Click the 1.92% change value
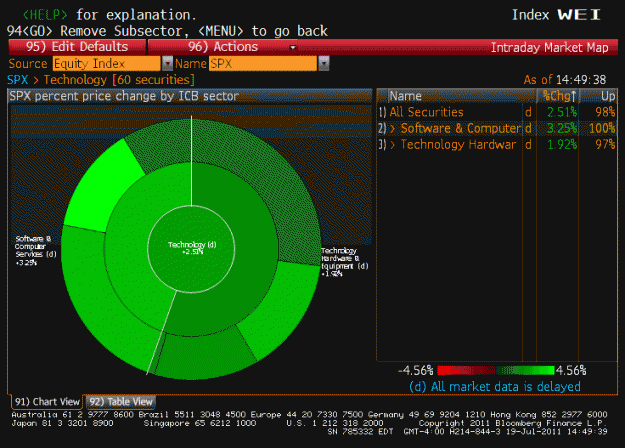This screenshot has width=625, height=448. click(x=562, y=144)
